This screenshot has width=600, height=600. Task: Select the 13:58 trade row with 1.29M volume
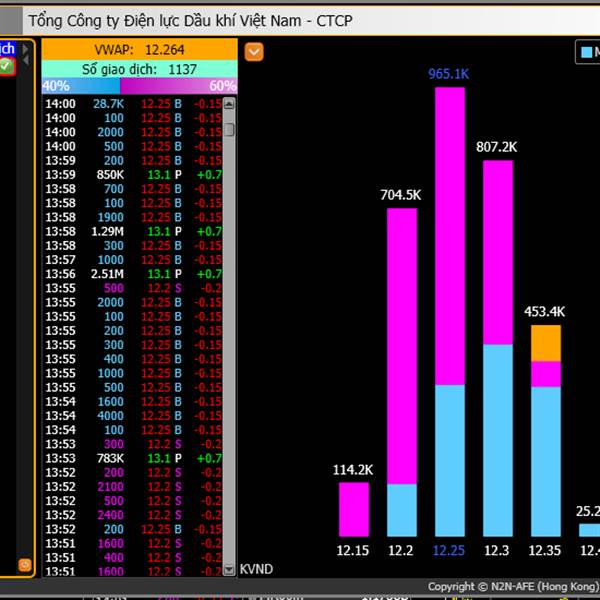pos(133,232)
